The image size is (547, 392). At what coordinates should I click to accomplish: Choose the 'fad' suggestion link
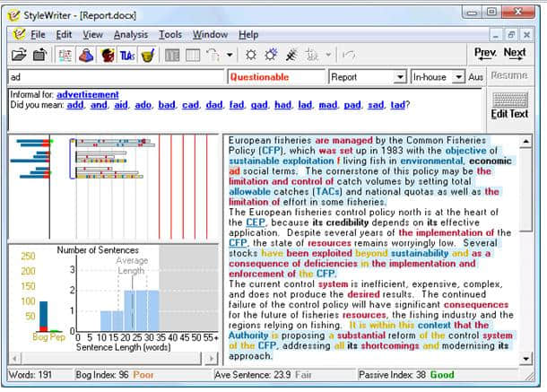click(x=237, y=105)
